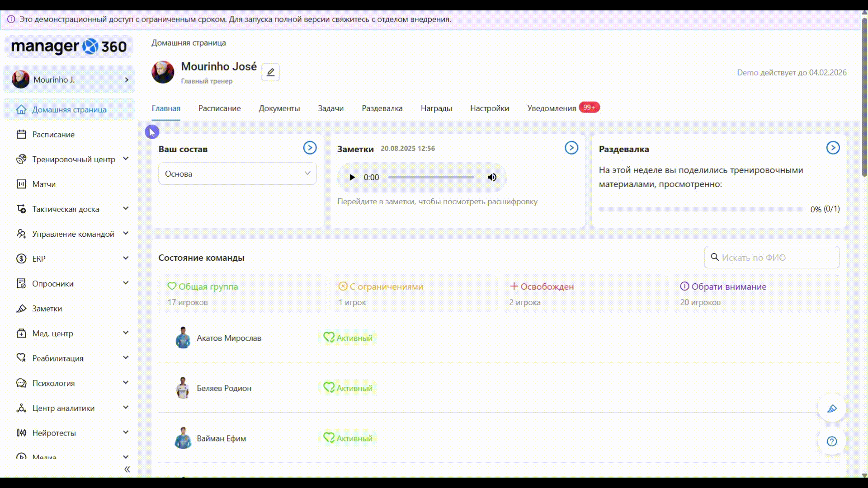Open the Акатов Мирослав player row

point(229,338)
